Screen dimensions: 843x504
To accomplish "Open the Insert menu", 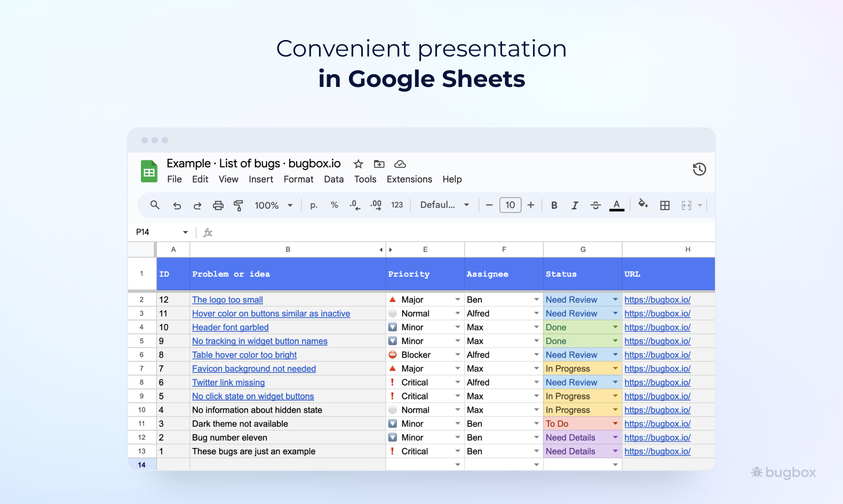I will click(261, 179).
